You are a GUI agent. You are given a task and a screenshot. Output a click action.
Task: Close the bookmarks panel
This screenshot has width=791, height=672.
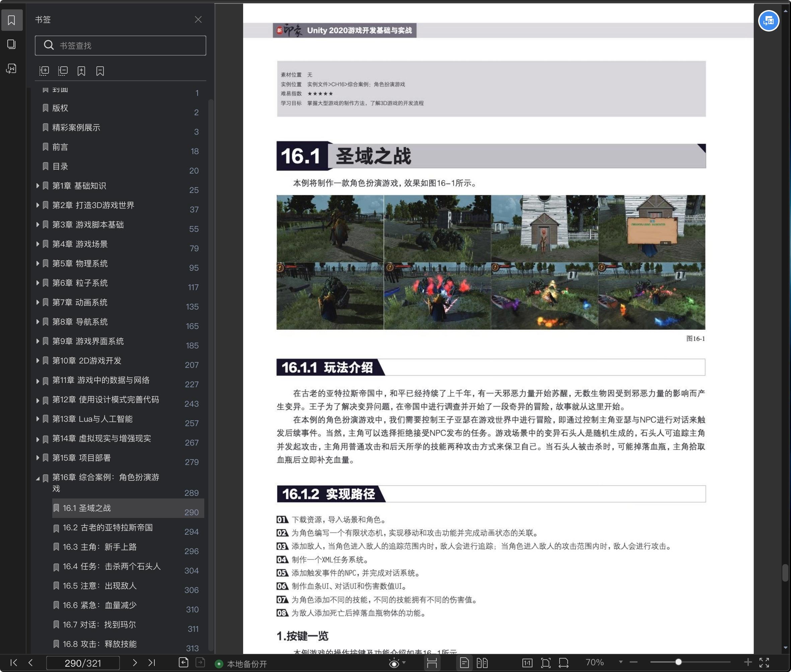click(198, 19)
